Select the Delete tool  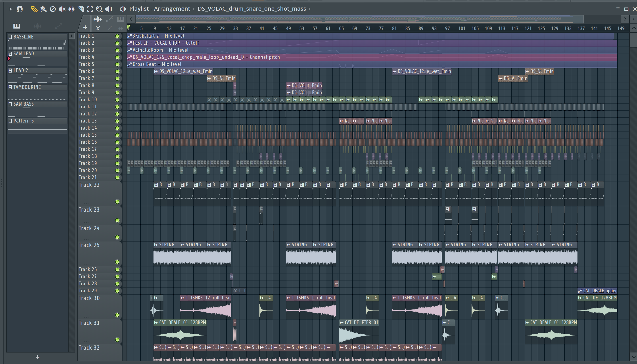point(53,9)
